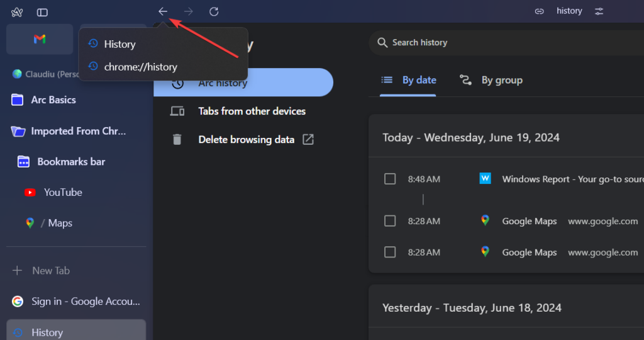
Task: Choose chrome://history in back dropdown
Action: click(x=140, y=66)
